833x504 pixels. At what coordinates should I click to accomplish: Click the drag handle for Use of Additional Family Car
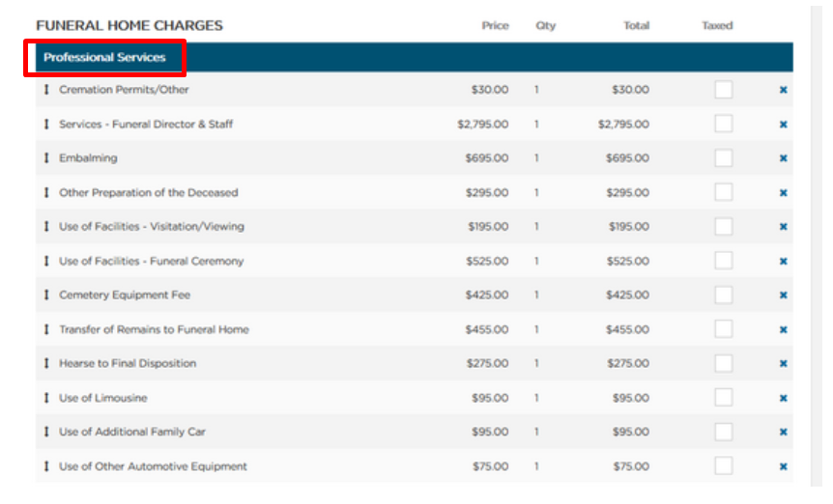(46, 432)
